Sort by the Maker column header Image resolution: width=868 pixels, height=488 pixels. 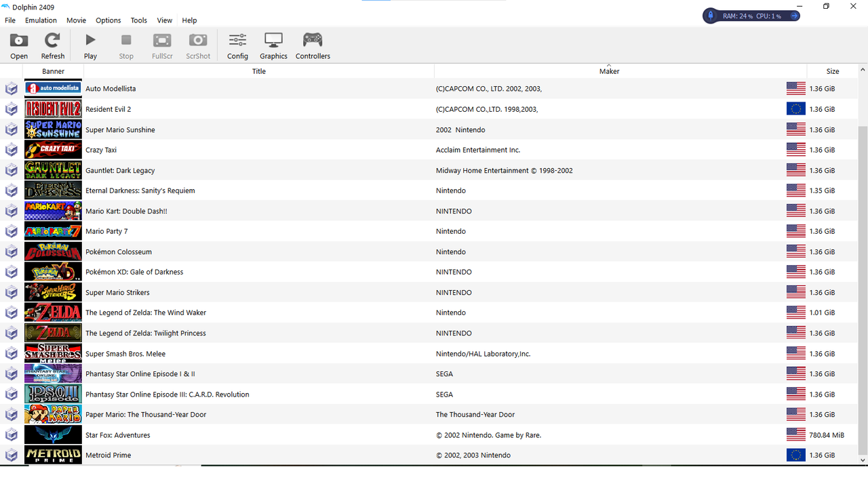point(609,71)
